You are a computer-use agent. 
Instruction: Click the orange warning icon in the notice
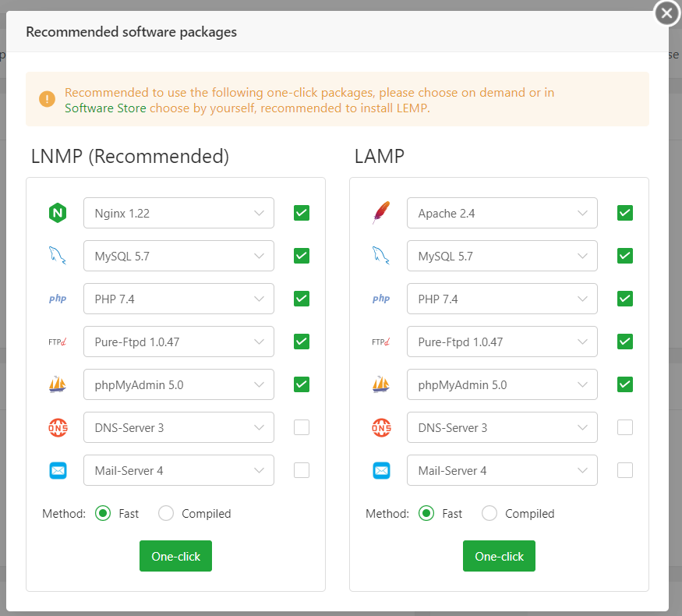coord(47,99)
